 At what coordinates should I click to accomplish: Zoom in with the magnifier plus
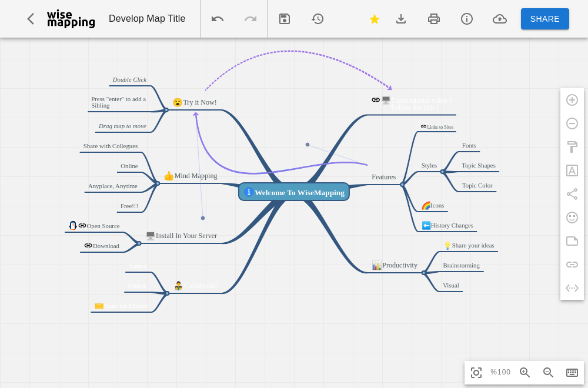[524, 372]
